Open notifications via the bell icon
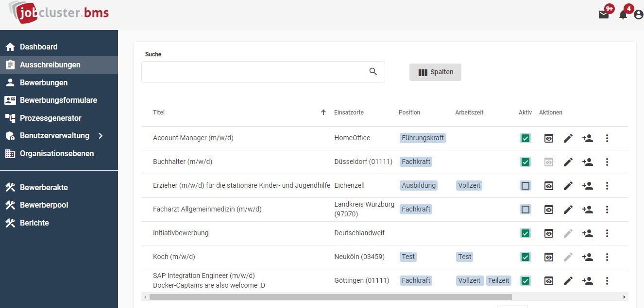644x308 pixels. click(x=623, y=15)
